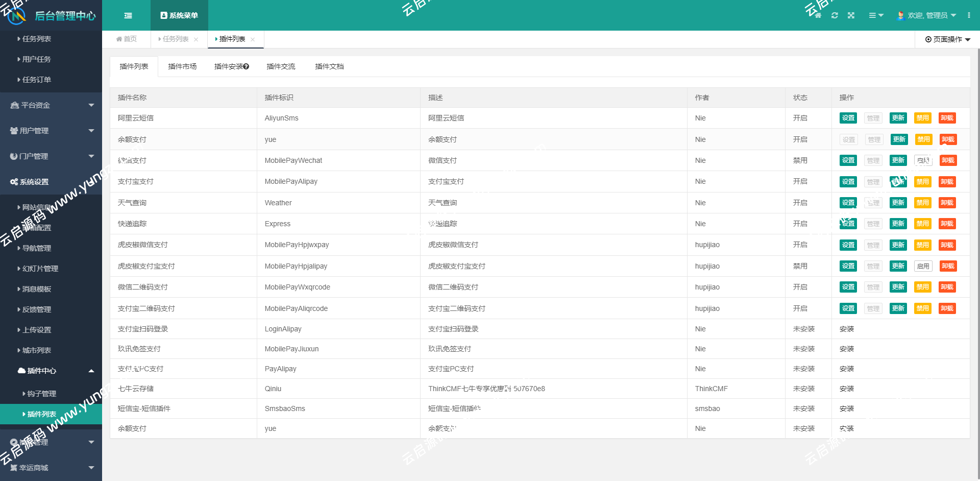Update the 天气查询 plugin via 更新 button
Viewport: 980px width, 481px height.
coord(898,202)
